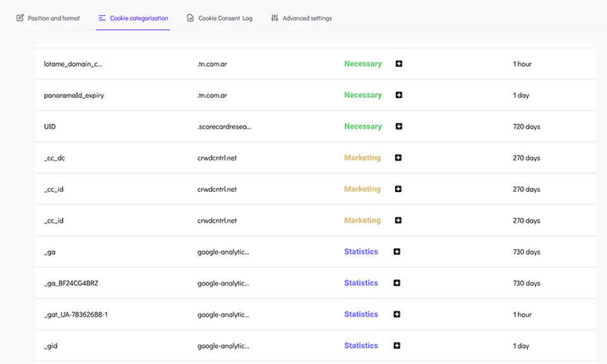Expand category options for the _gid cookie
607x364 pixels.
click(x=397, y=346)
